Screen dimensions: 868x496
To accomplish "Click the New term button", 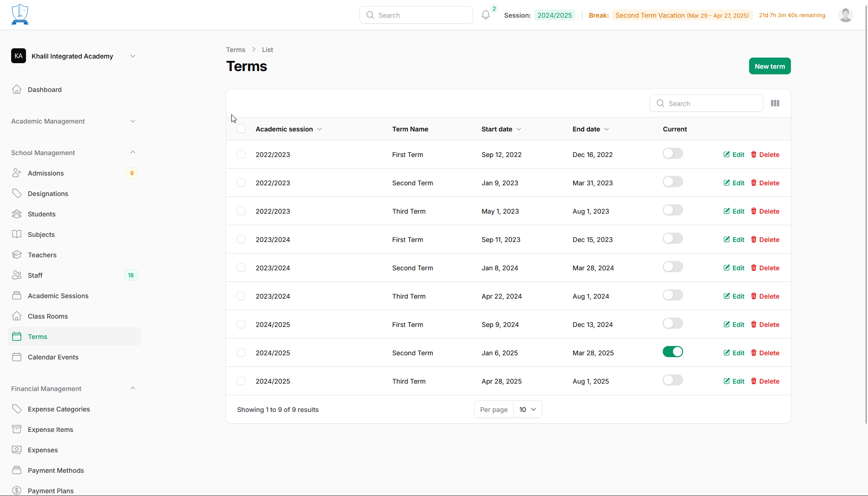I will coord(770,66).
